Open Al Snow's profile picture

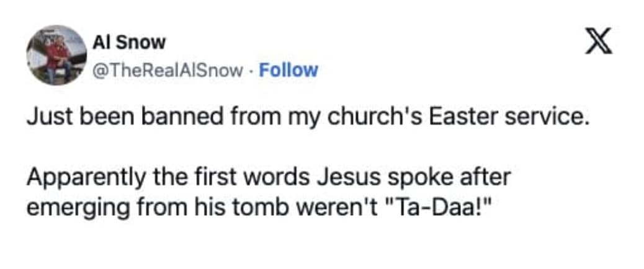click(56, 55)
